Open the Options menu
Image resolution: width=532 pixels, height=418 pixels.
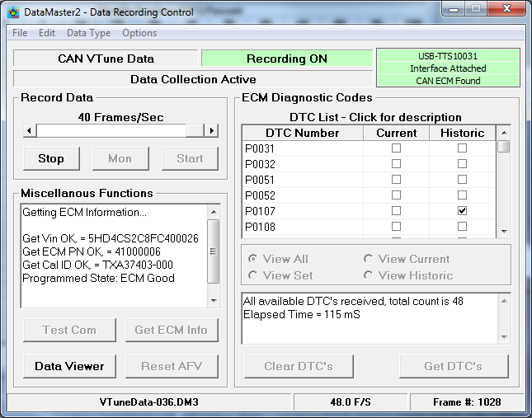pyautogui.click(x=139, y=33)
